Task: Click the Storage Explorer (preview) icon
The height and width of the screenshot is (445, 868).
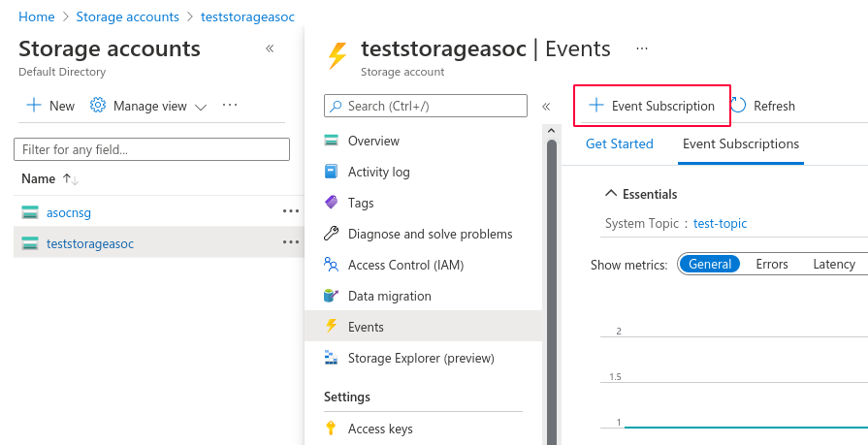Action: 331,358
